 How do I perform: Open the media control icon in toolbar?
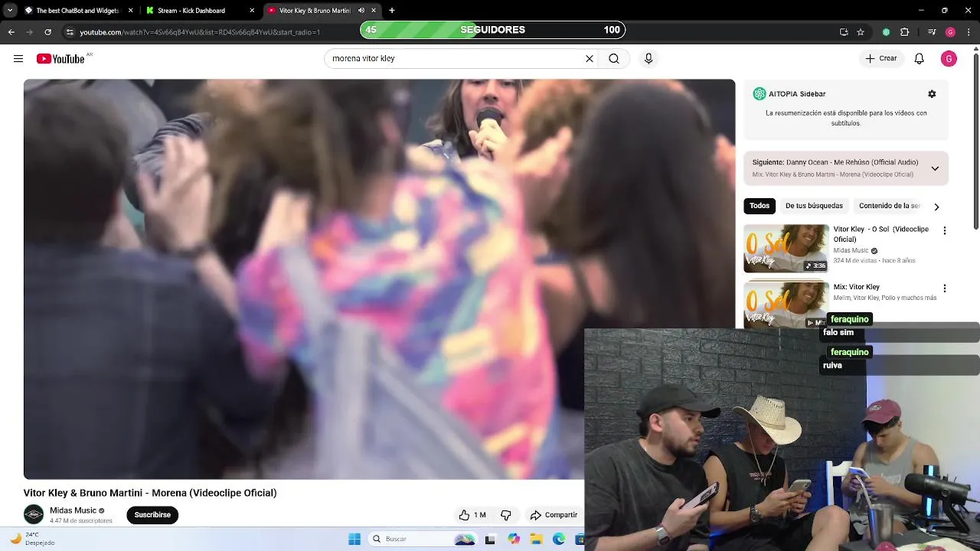click(x=931, y=32)
